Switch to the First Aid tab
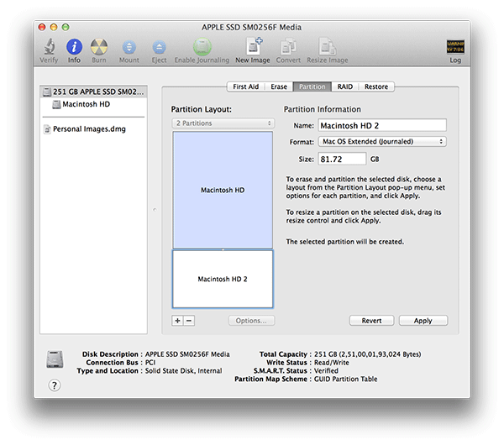The height and width of the screenshot is (445, 504). [x=245, y=86]
